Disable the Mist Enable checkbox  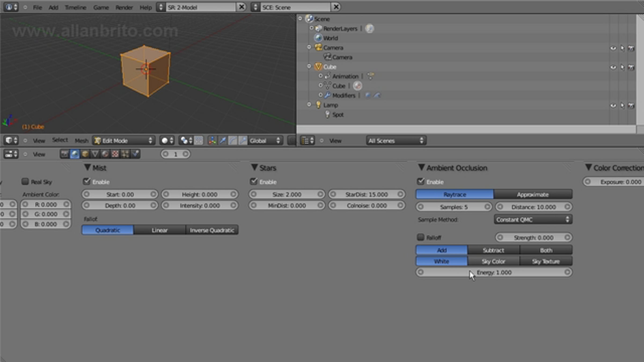(x=87, y=182)
